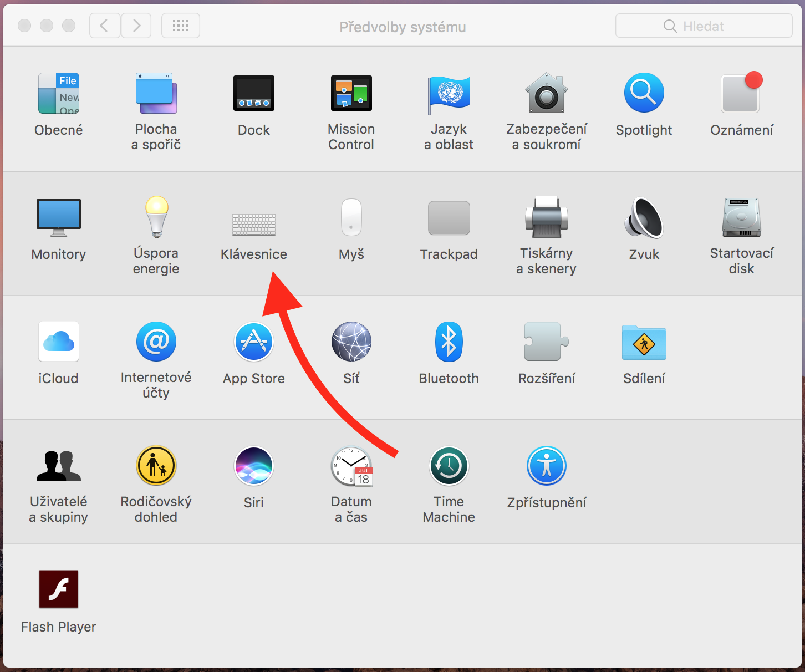Click the forward navigation arrow
The width and height of the screenshot is (805, 672).
pos(136,26)
